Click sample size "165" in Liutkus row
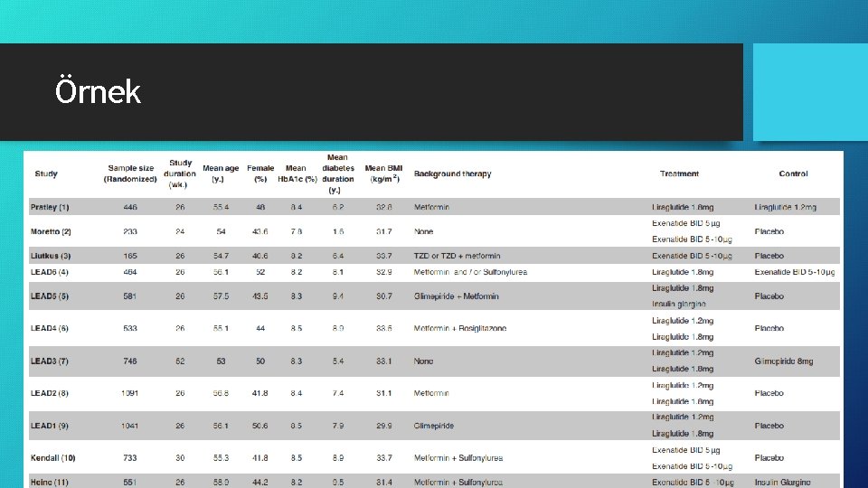 click(130, 256)
